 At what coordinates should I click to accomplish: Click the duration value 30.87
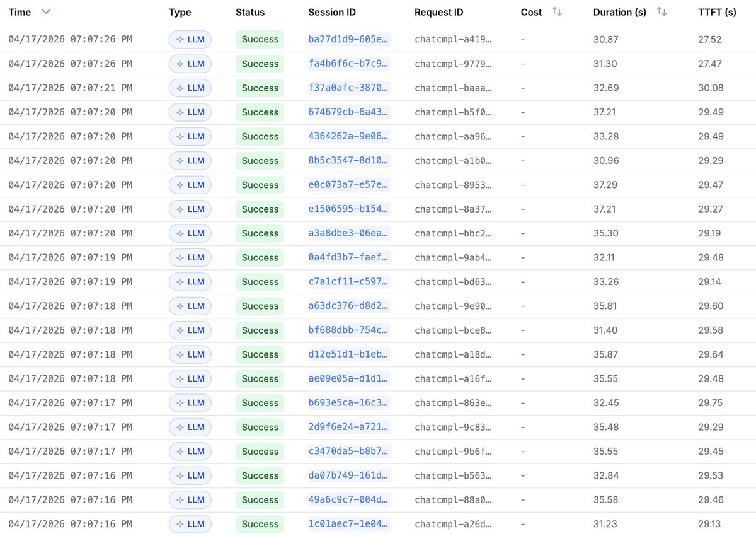coord(606,39)
